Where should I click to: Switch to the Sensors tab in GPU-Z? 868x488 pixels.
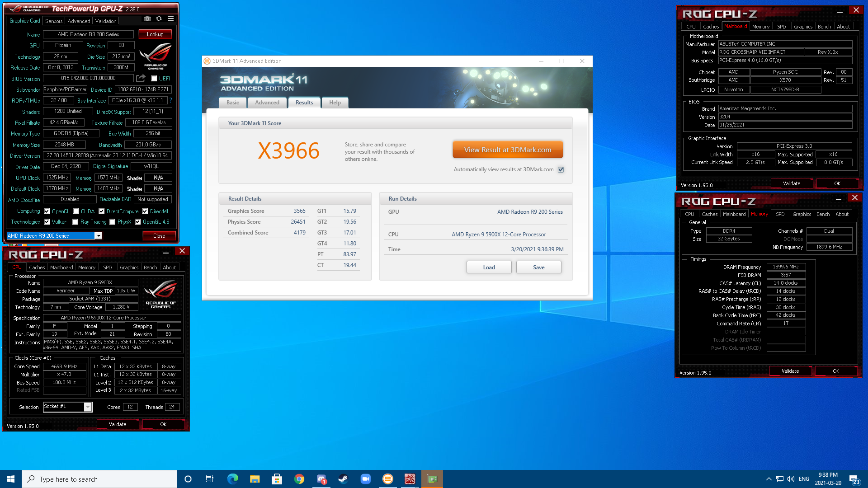[x=54, y=21]
